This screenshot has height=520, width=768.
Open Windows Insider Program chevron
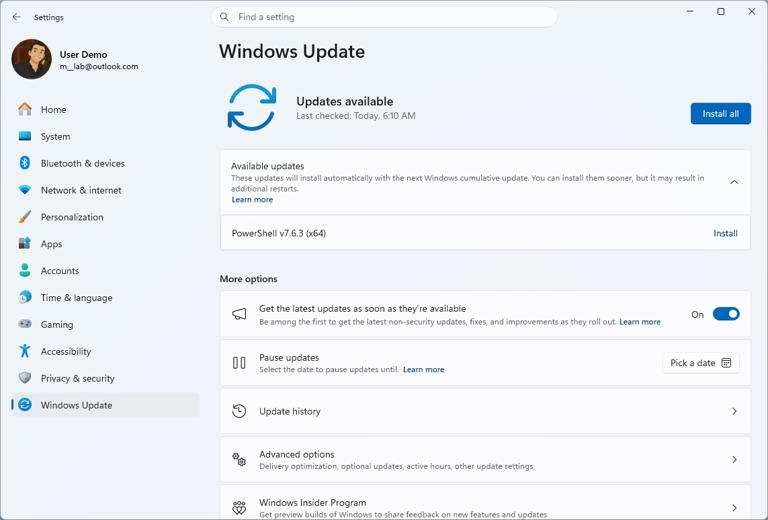(x=734, y=508)
